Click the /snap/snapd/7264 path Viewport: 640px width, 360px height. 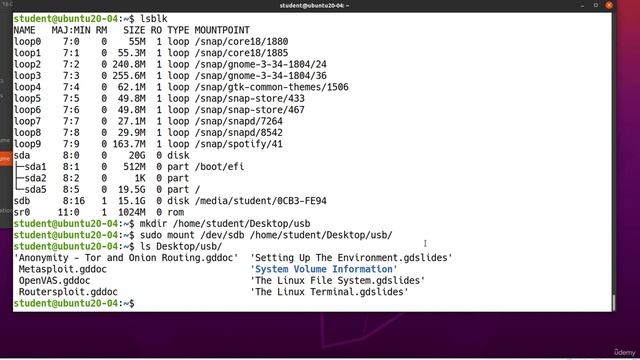pos(238,121)
